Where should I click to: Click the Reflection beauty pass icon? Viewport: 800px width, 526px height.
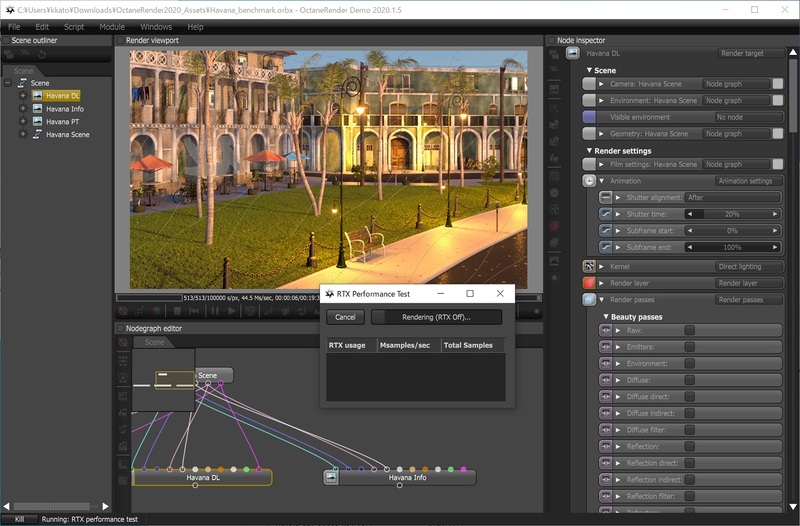pyautogui.click(x=605, y=446)
